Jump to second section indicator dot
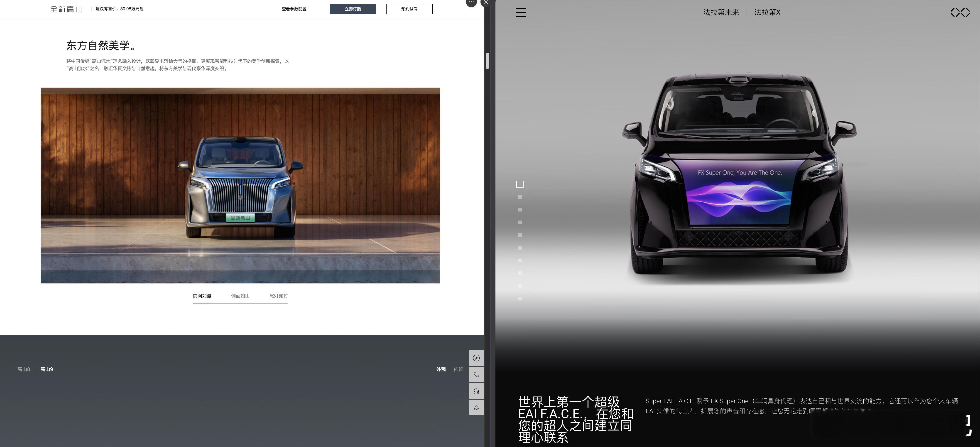This screenshot has height=447, width=980. pyautogui.click(x=520, y=197)
